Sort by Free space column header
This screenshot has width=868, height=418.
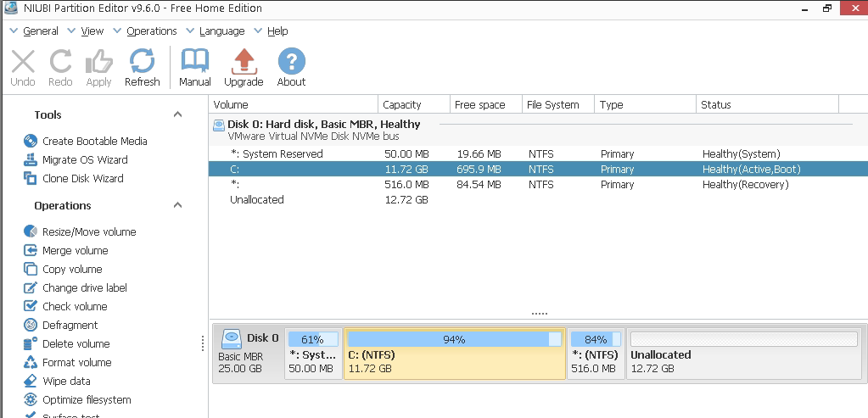click(479, 105)
